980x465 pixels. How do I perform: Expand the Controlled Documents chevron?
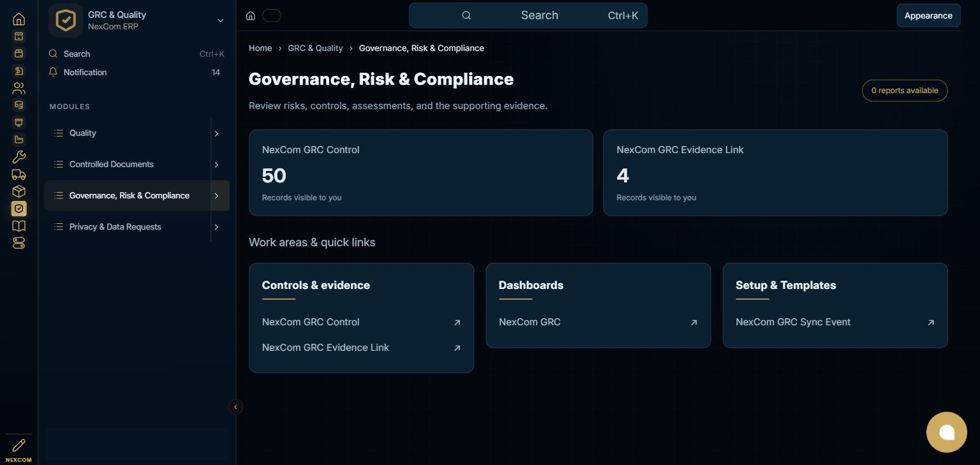[216, 165]
